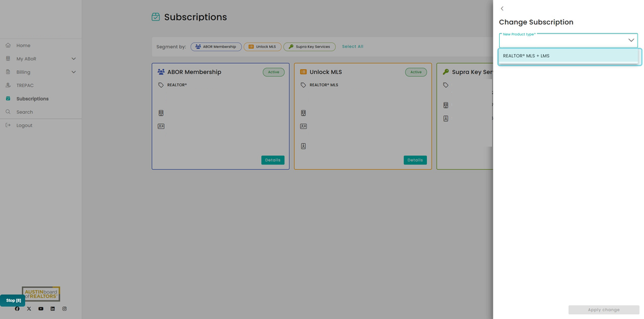Click the Search magnifier icon

click(x=8, y=112)
